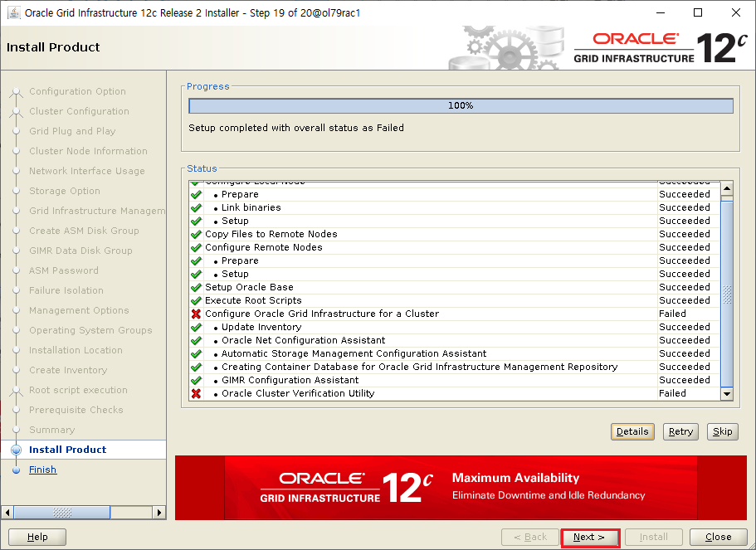Screen dimensions: 756x550
Task: Go to the Finish step link
Action: click(42, 470)
